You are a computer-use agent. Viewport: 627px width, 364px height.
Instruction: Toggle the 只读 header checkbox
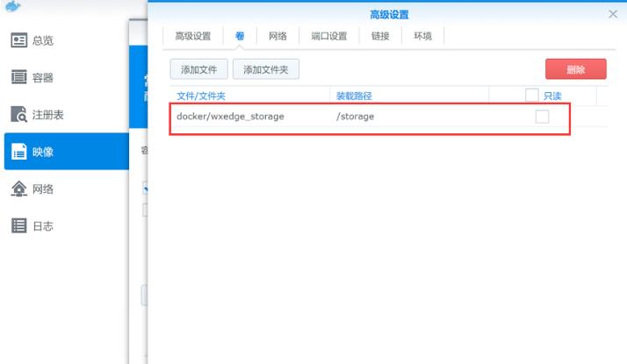point(531,96)
